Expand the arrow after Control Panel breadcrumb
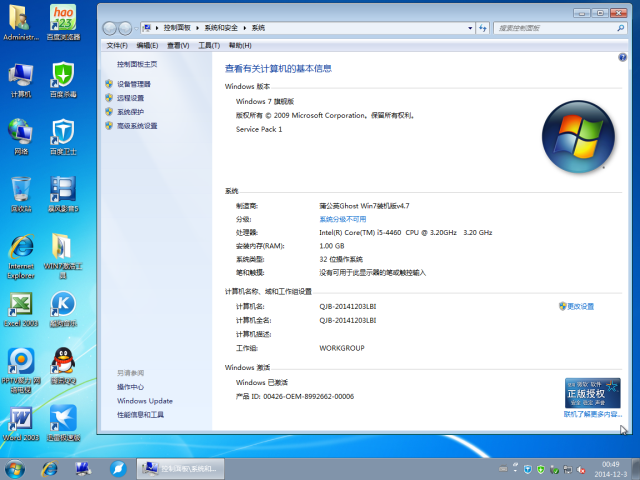The image size is (640, 480). [x=197, y=28]
